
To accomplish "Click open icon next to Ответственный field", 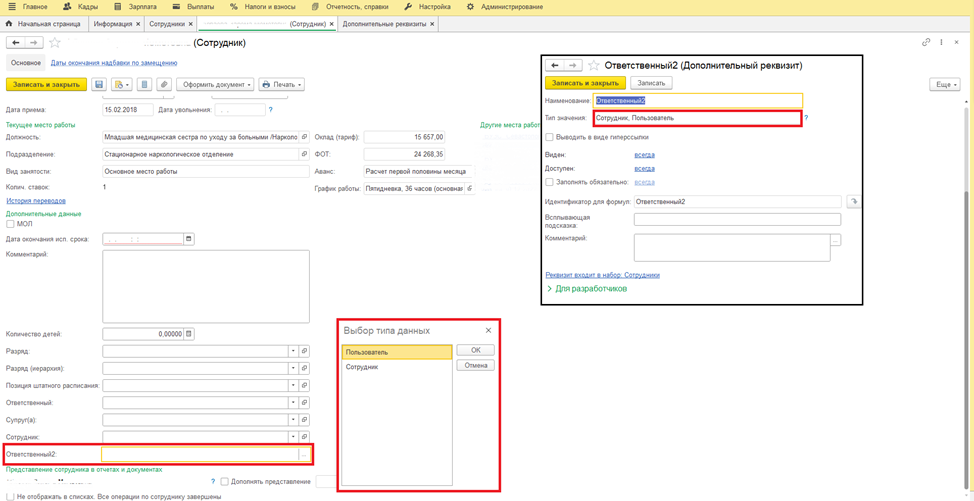I will click(304, 403).
